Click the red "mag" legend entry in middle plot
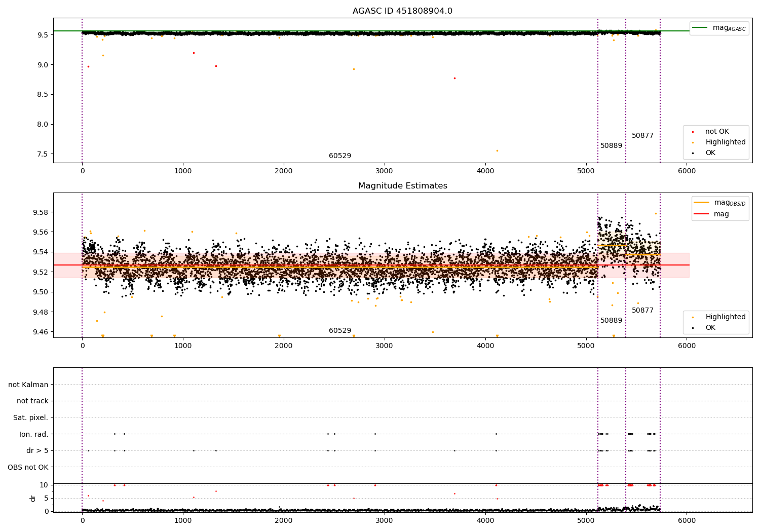 click(x=712, y=214)
